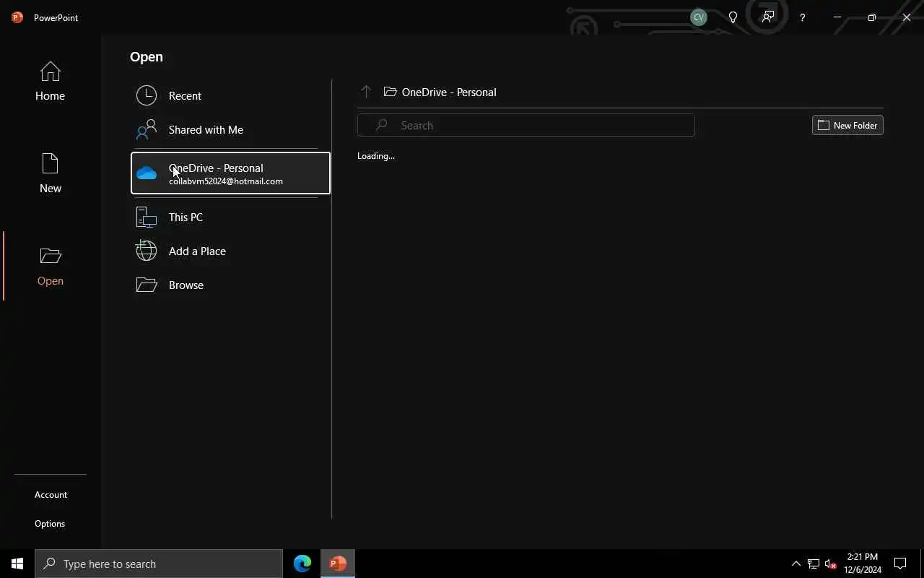924x578 pixels.
Task: Show hidden system tray icons
Action: tap(796, 564)
